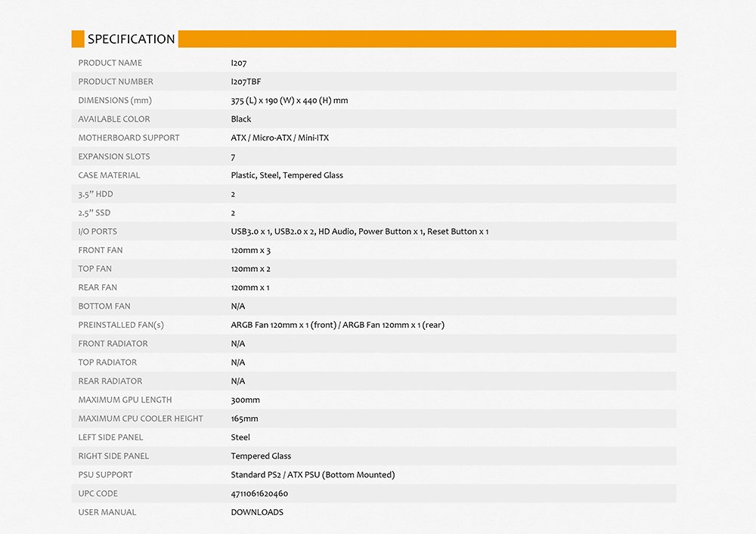Select the "CASE MATERIAL" label
756x534 pixels.
tap(109, 175)
